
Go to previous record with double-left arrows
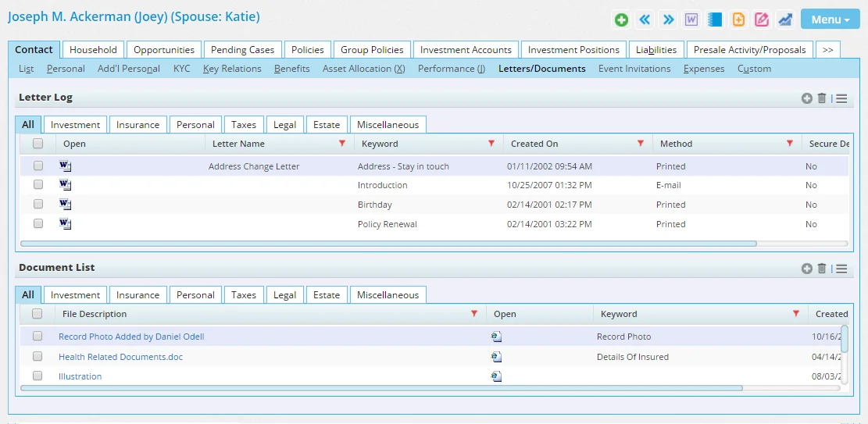(x=645, y=20)
